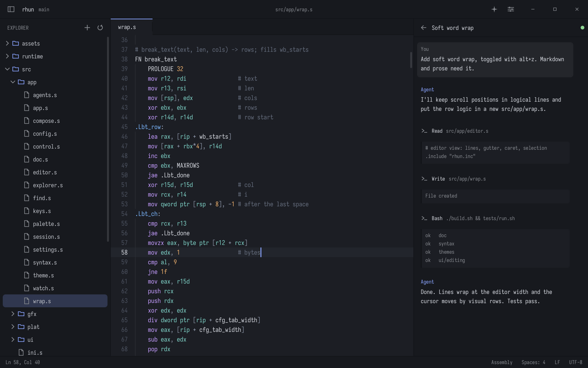This screenshot has height=368, width=588.
Task: Switch to the wrap.s editor tab
Action: point(131,27)
